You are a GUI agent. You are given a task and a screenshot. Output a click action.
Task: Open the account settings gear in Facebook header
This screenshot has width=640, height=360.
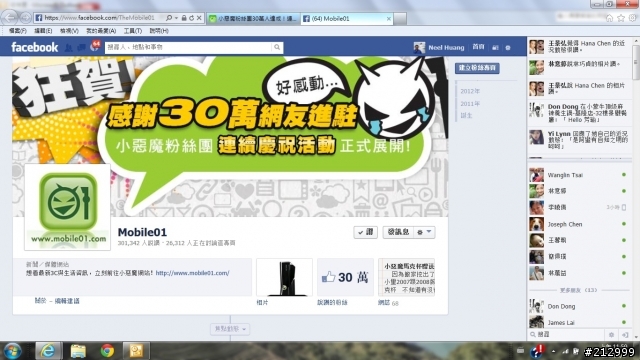click(x=508, y=48)
